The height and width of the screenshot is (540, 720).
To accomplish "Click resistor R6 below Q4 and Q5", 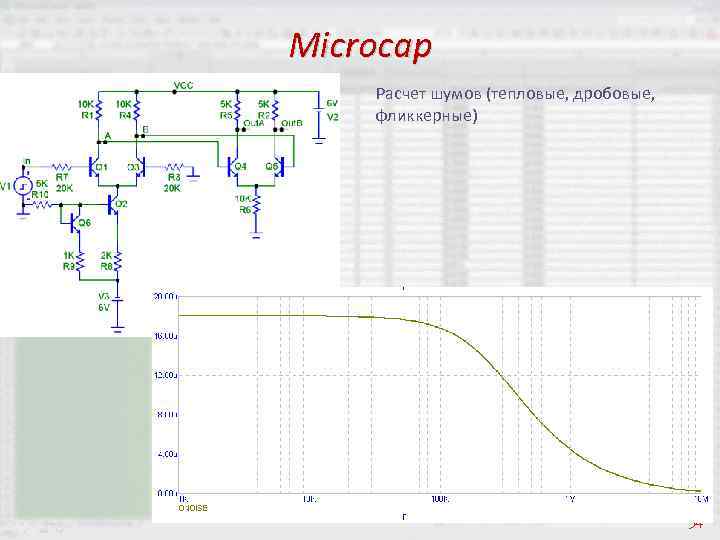I will [256, 204].
